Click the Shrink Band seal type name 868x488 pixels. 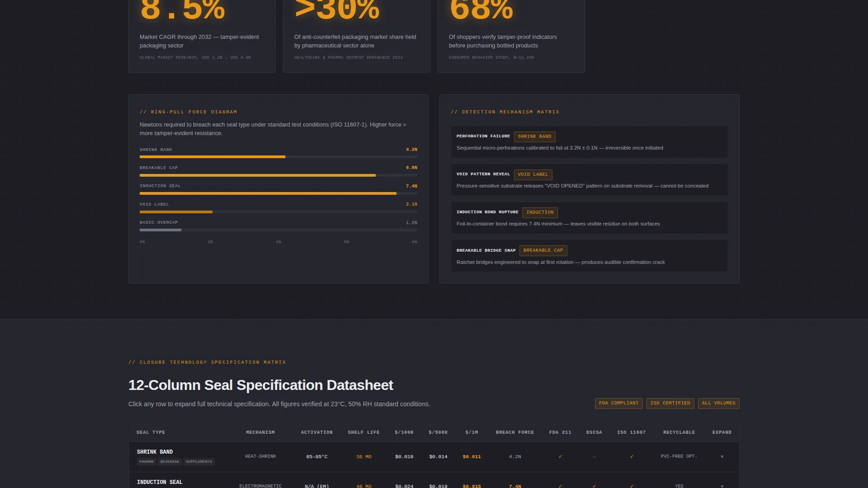(155, 452)
